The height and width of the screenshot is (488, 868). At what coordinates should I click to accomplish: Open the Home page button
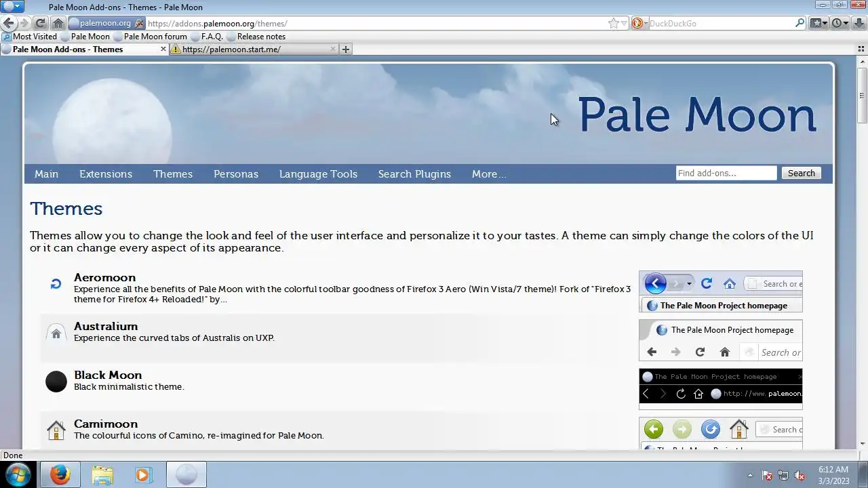coord(58,23)
